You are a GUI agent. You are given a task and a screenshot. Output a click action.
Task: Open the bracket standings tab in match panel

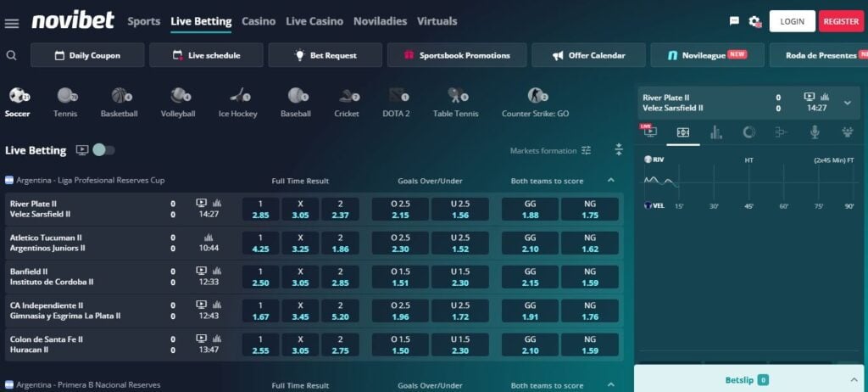[781, 132]
